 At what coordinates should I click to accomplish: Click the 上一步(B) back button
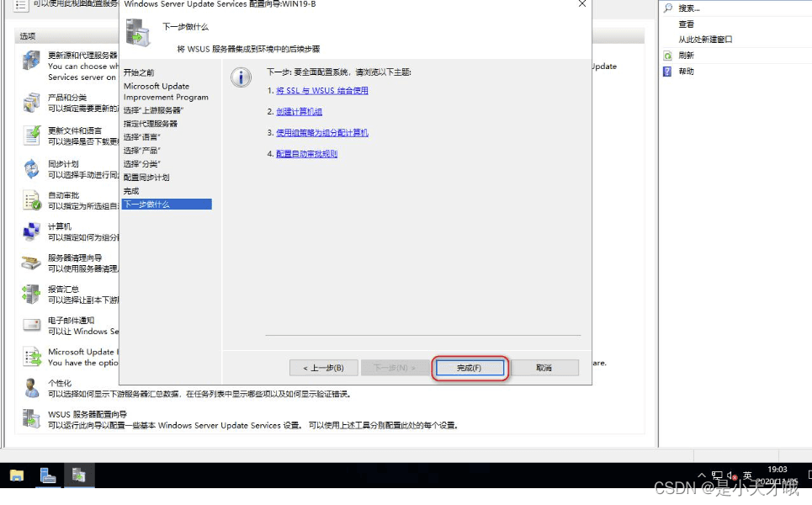[x=324, y=368]
